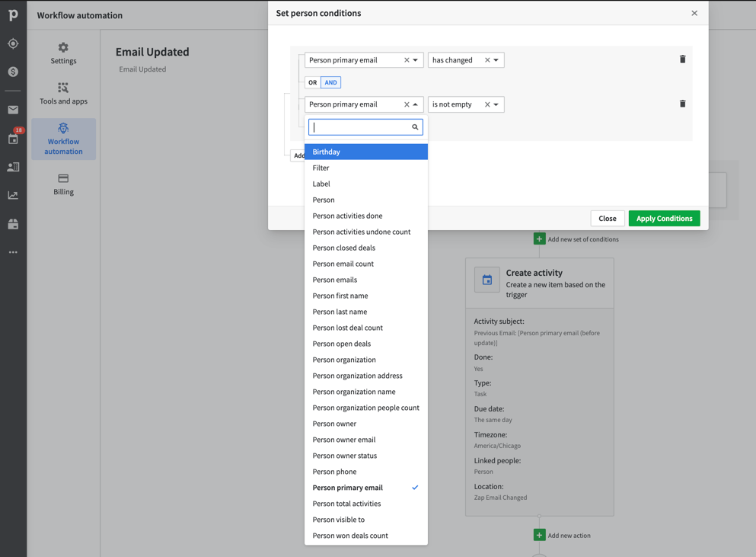Choose Person owner option
Screen dimensions: 756x557
(366, 424)
